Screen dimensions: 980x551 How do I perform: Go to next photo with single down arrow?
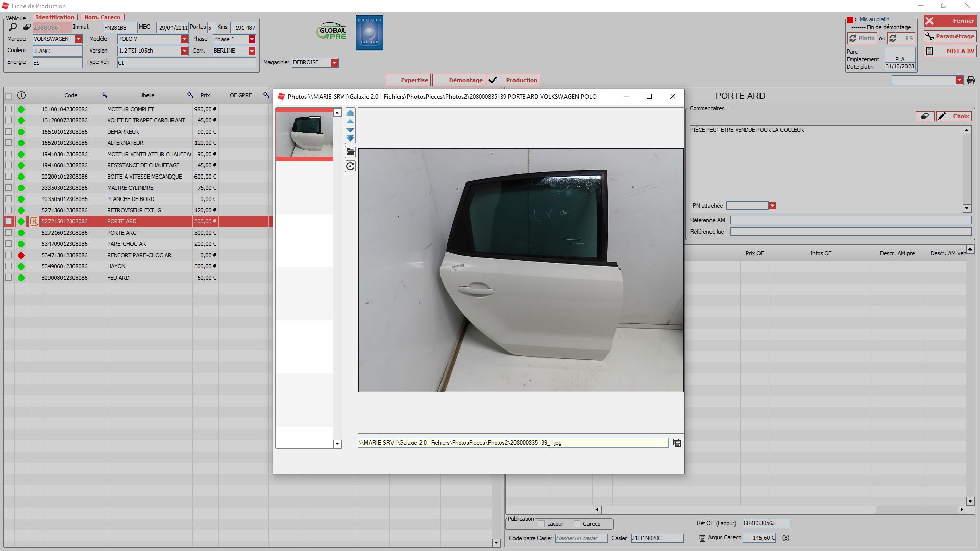[350, 130]
